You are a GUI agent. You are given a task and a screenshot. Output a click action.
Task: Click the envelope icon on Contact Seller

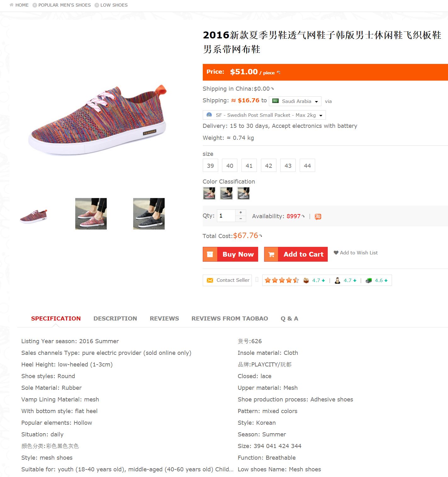[x=210, y=280]
